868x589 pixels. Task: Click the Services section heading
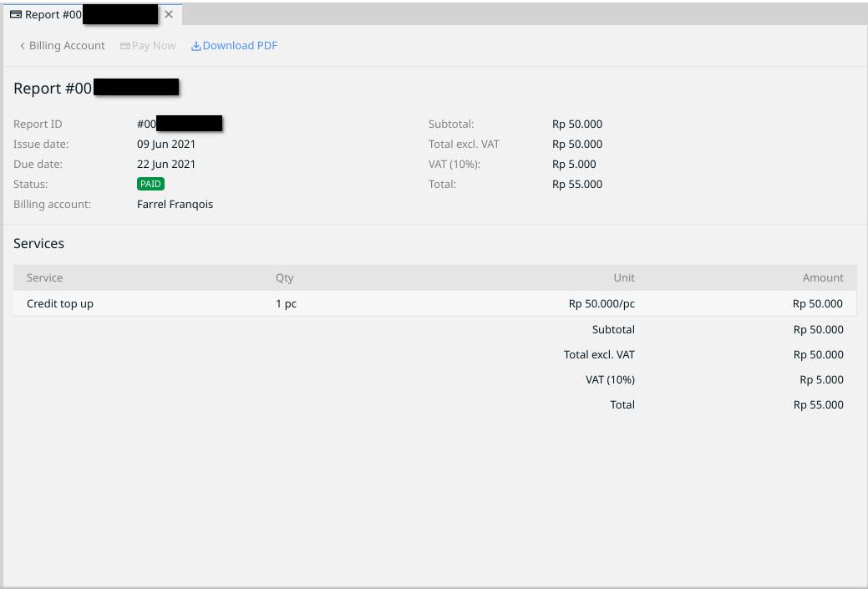click(38, 244)
